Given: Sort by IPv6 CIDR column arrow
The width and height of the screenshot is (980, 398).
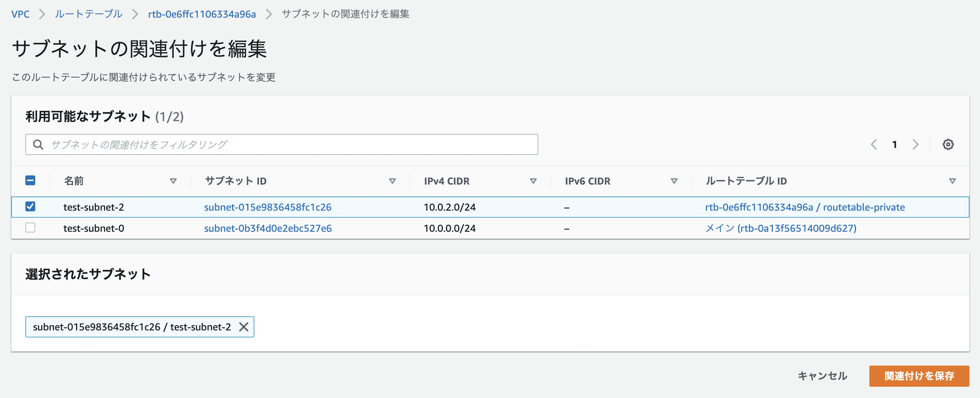Looking at the screenshot, I should click(x=674, y=181).
